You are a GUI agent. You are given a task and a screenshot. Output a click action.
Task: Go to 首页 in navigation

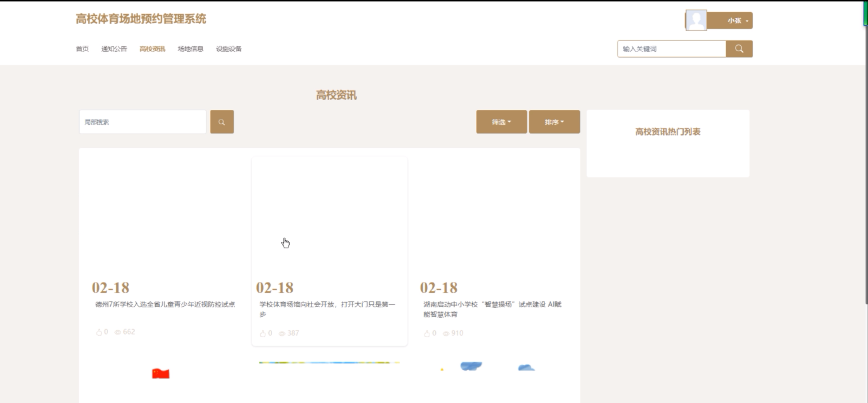pyautogui.click(x=82, y=49)
